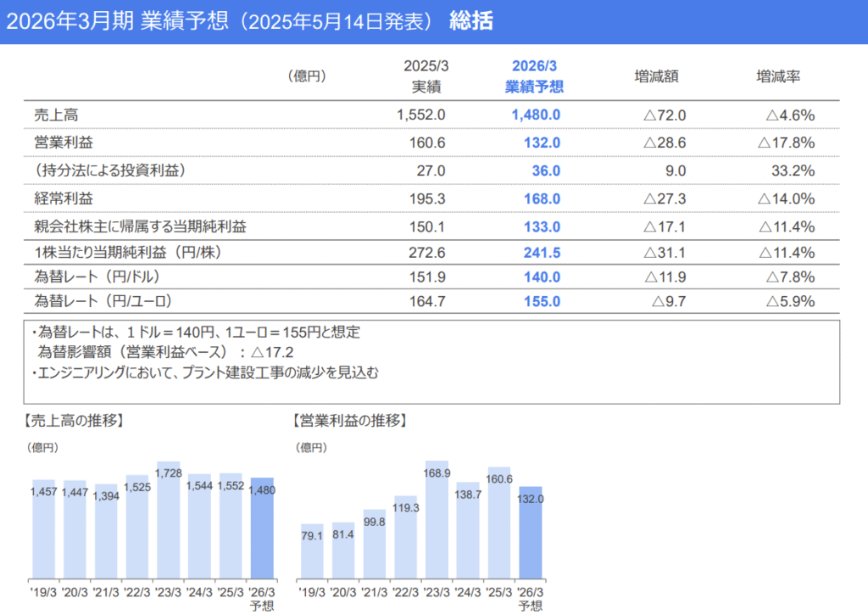Click the 1,728 bar in sales chart

tap(169, 526)
